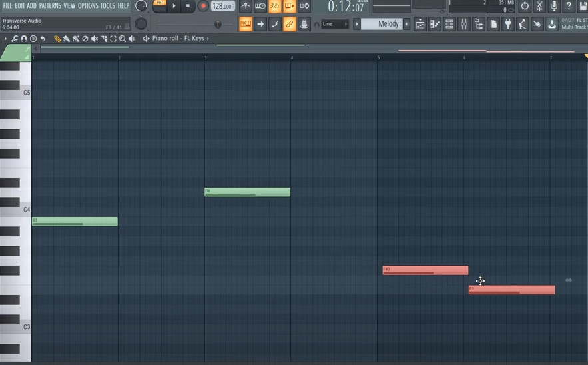Select the Delete tool

85,38
